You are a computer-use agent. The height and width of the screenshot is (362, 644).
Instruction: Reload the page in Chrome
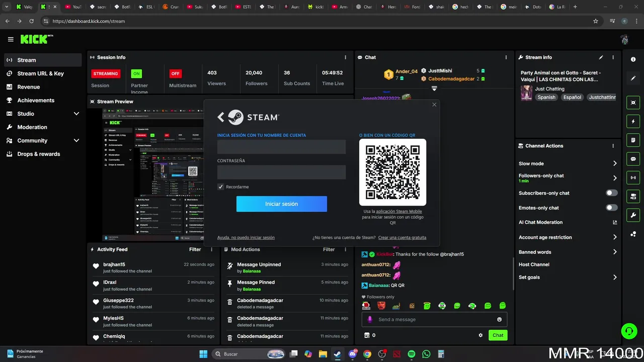coord(32,21)
